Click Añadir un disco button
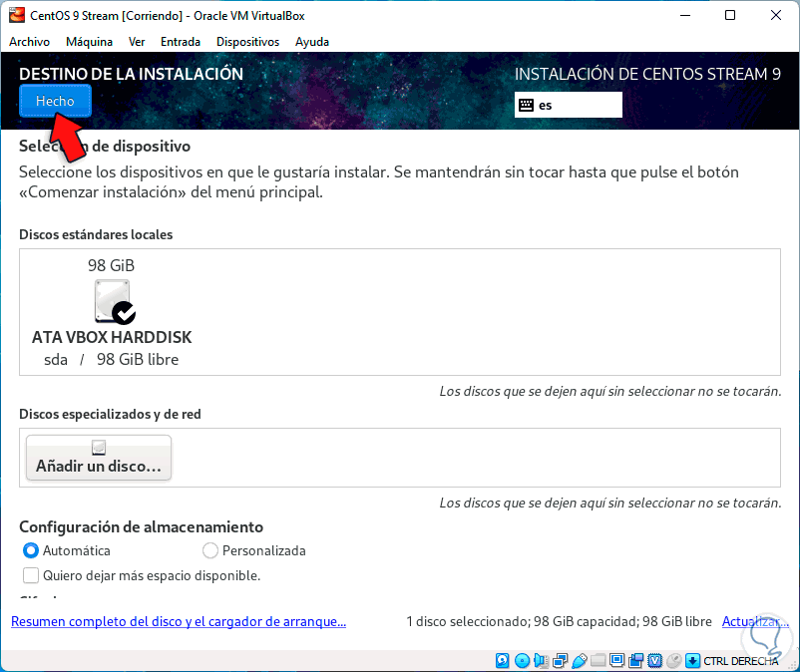The image size is (800, 672). pyautogui.click(x=99, y=458)
